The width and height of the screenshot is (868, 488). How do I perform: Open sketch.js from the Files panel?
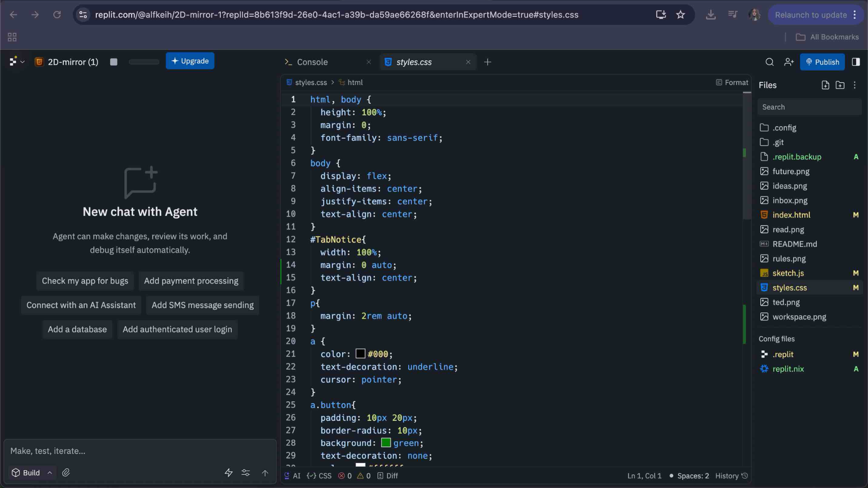788,273
